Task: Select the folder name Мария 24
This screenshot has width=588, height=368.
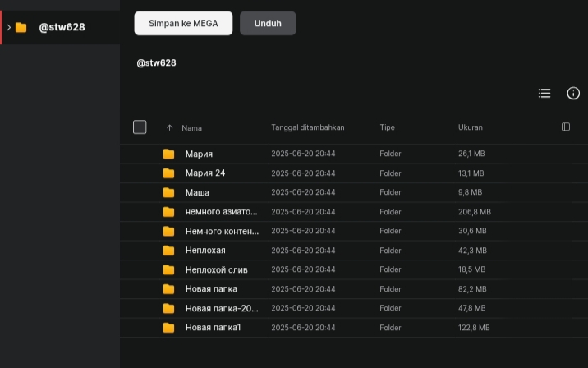Action: pos(205,173)
